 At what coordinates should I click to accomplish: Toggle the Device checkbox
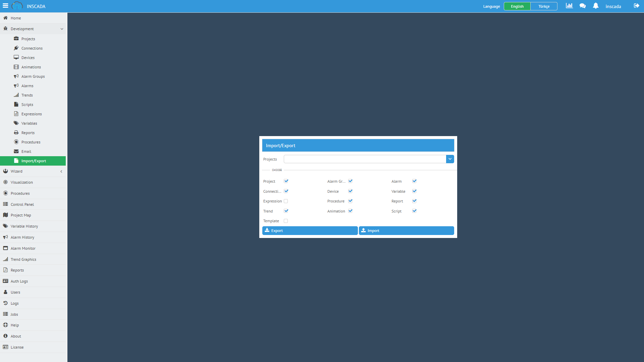click(350, 191)
